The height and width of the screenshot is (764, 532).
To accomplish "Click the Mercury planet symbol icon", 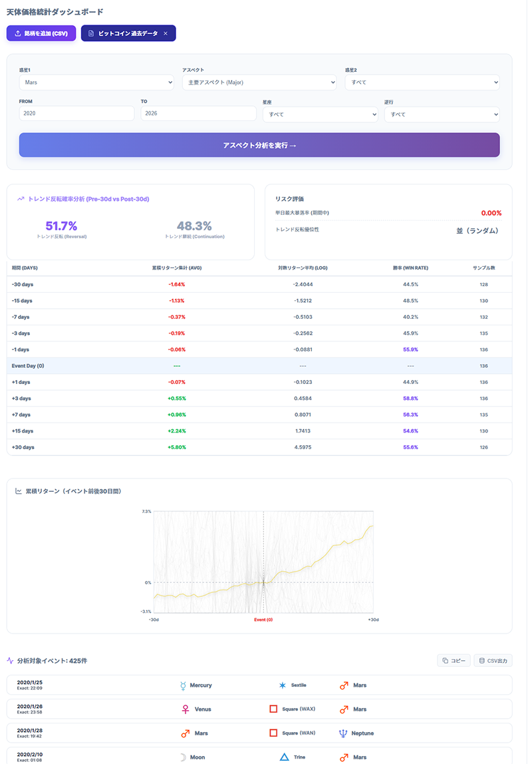I will pos(183,685).
